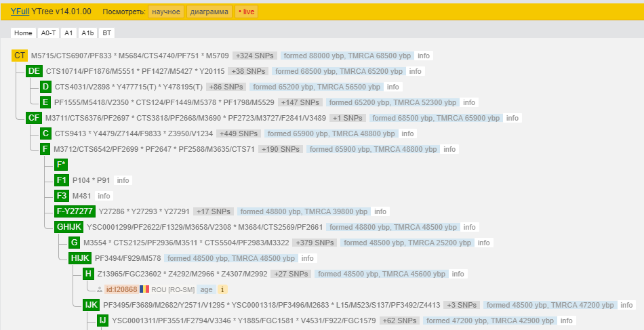Switch to the диаграмма view
The image size is (644, 330).
click(x=209, y=12)
